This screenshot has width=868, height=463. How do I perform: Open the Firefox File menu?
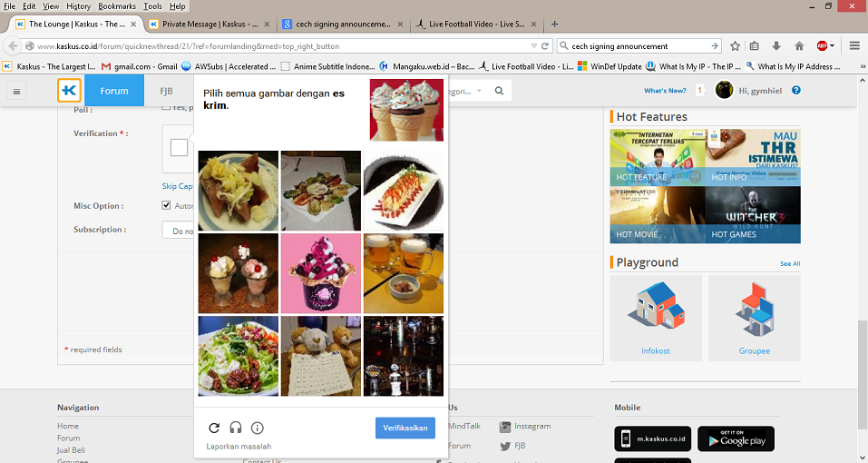[9, 6]
